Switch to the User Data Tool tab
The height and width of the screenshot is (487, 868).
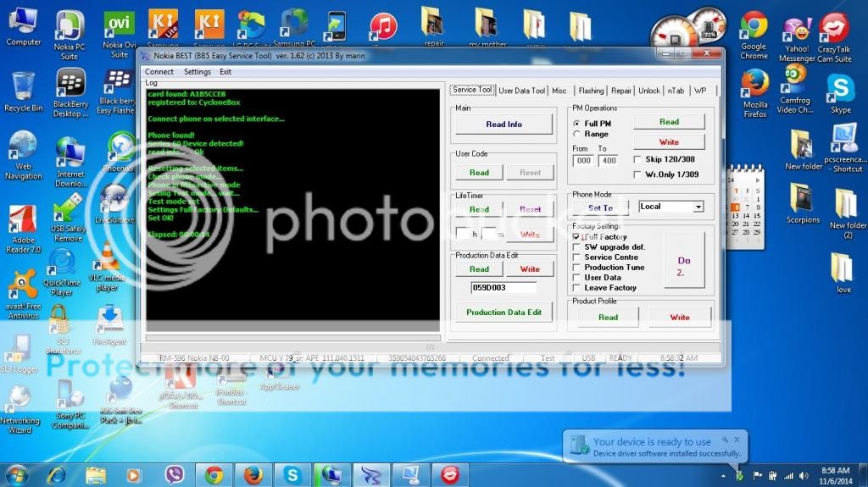tap(521, 91)
